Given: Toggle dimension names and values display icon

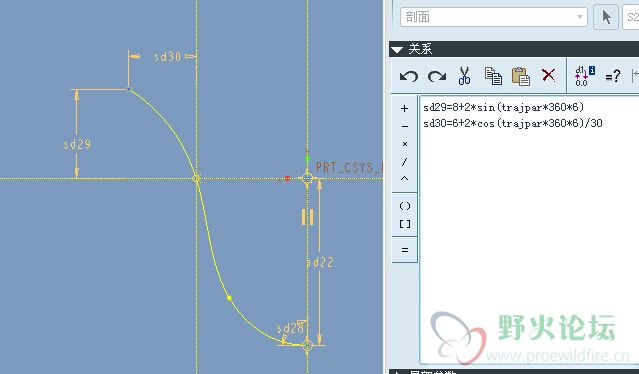Looking at the screenshot, I should (585, 76).
